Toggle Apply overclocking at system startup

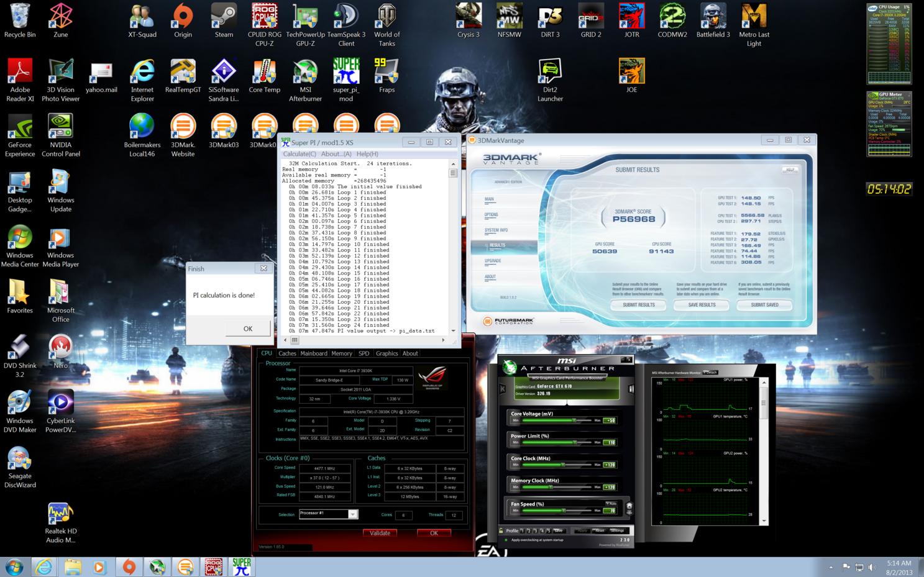[506, 540]
